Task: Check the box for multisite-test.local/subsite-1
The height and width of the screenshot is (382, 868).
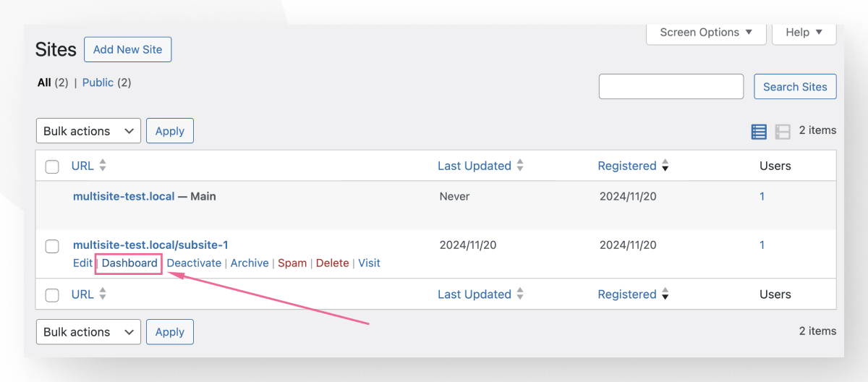Action: [x=52, y=247]
